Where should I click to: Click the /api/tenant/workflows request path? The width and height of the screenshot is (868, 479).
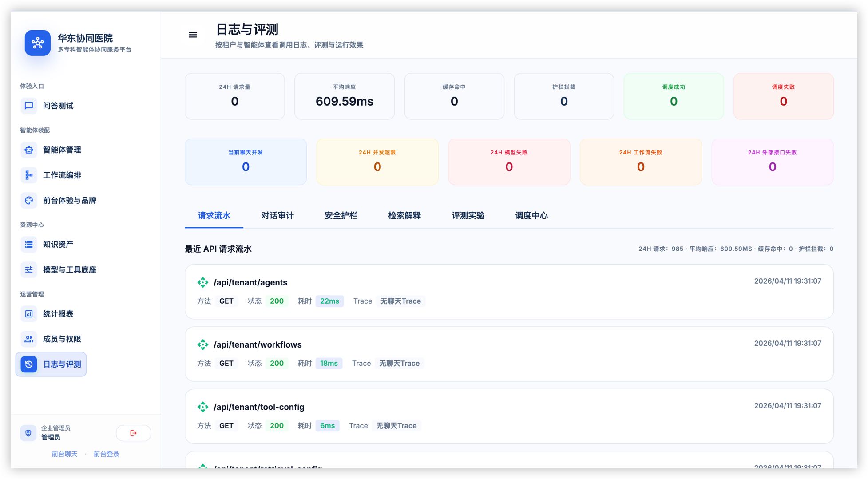point(258,344)
